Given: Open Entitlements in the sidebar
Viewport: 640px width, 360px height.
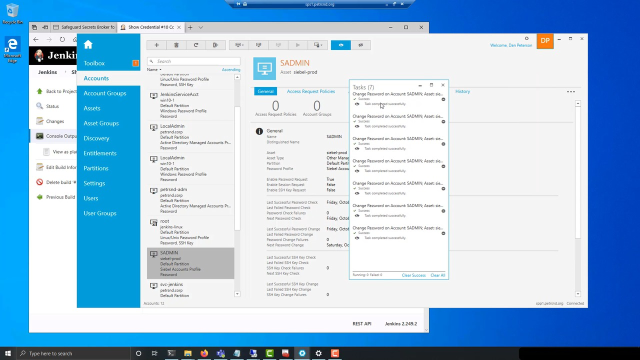Looking at the screenshot, I should 100,153.
